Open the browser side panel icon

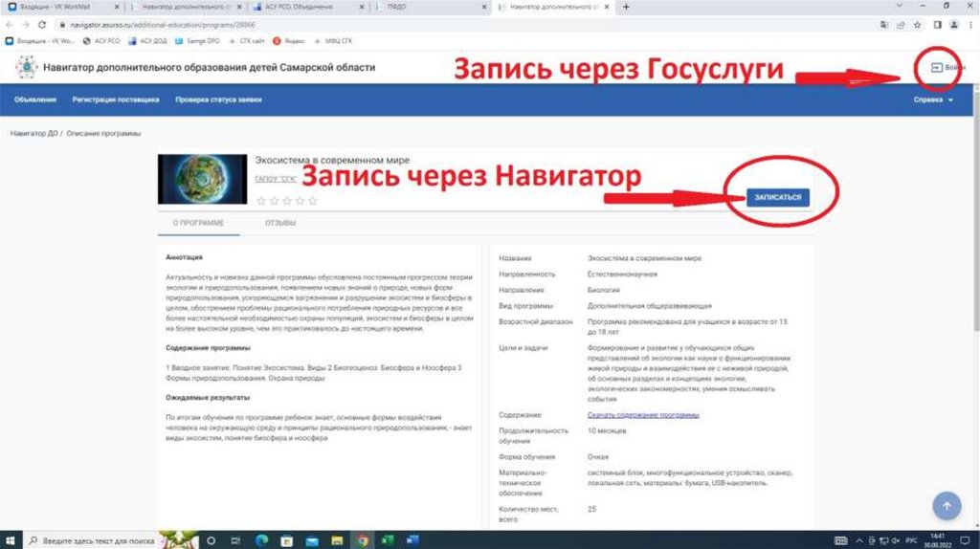pos(938,25)
